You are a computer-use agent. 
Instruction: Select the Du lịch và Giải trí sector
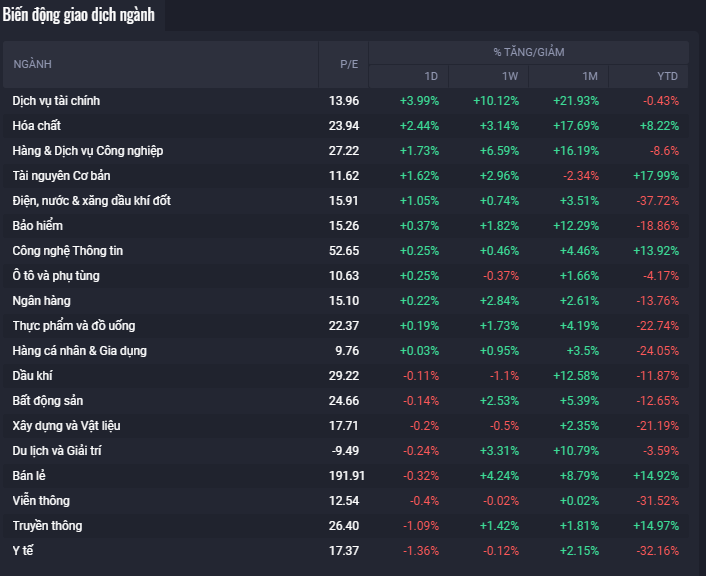point(57,451)
